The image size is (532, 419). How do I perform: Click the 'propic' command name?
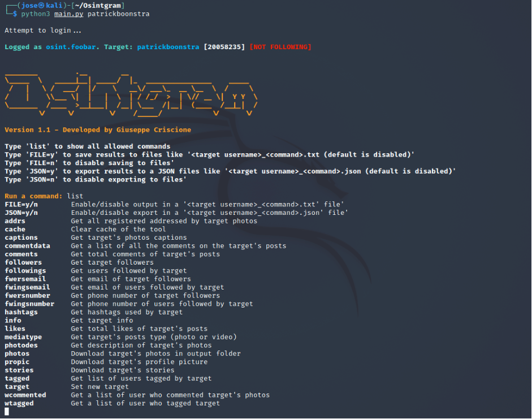(17, 362)
